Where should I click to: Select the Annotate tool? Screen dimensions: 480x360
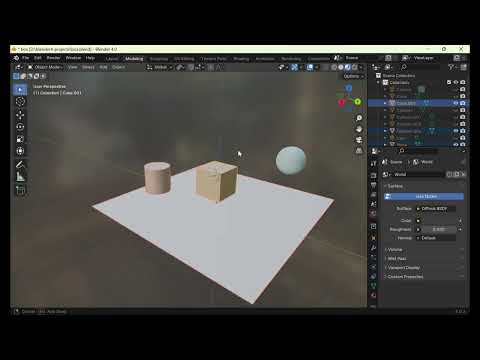tap(20, 164)
